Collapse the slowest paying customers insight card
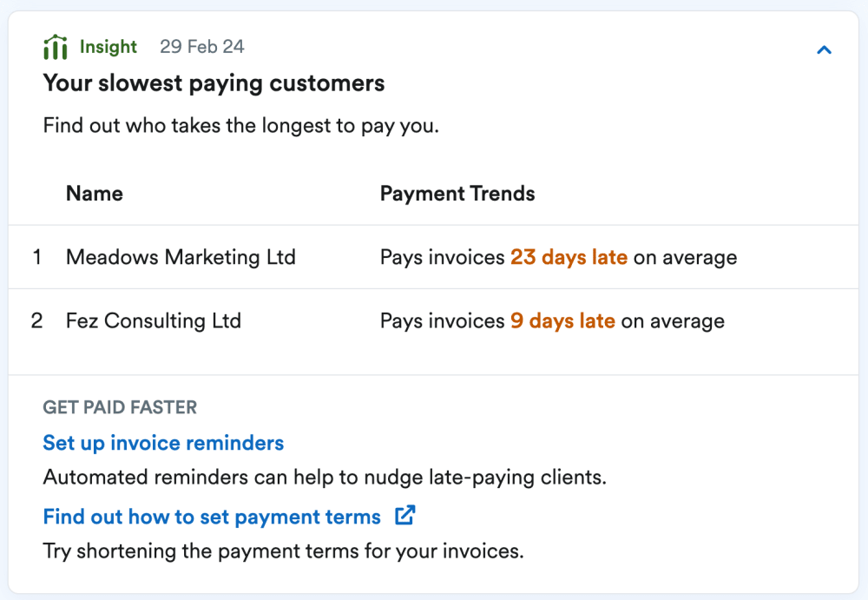The height and width of the screenshot is (600, 868). [x=823, y=49]
